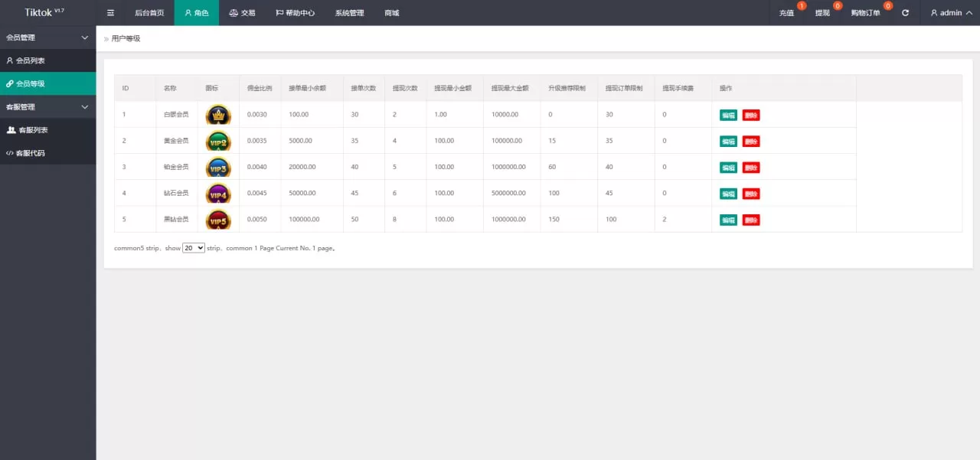Click the VIP2 badge icon
980x460 pixels.
(218, 141)
